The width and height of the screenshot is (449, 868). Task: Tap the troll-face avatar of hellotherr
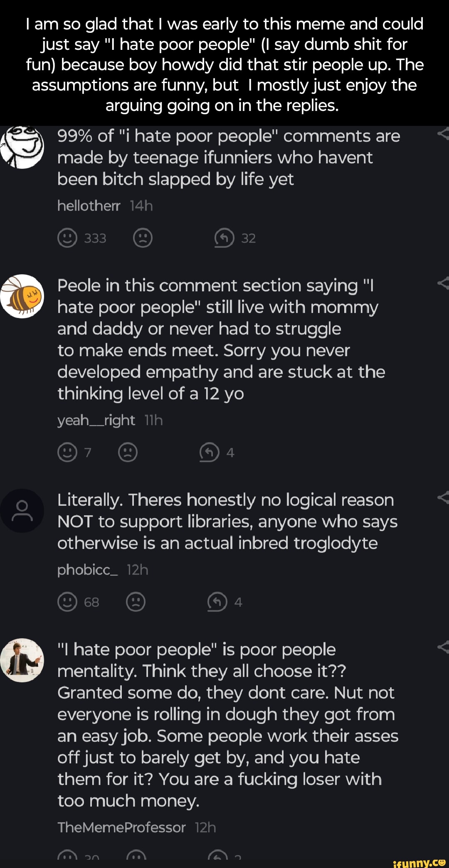point(22,147)
